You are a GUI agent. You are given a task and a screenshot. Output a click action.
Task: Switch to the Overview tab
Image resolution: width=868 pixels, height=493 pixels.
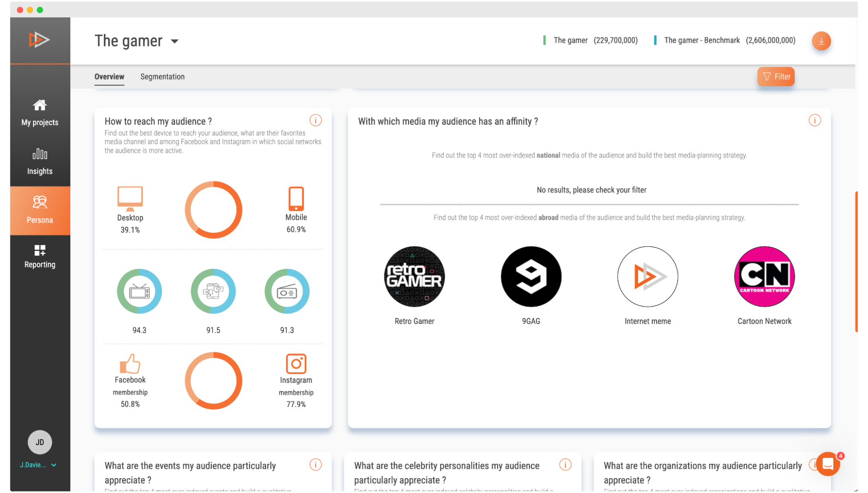(x=109, y=76)
